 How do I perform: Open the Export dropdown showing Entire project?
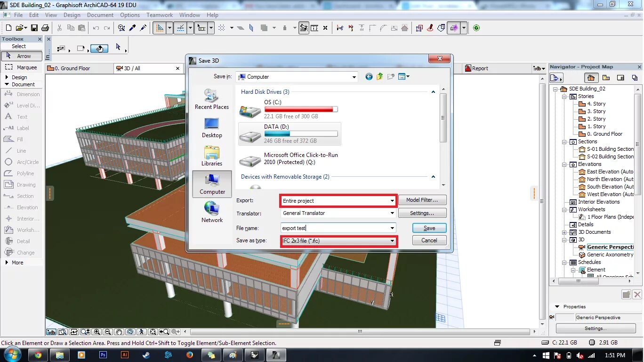(x=338, y=201)
